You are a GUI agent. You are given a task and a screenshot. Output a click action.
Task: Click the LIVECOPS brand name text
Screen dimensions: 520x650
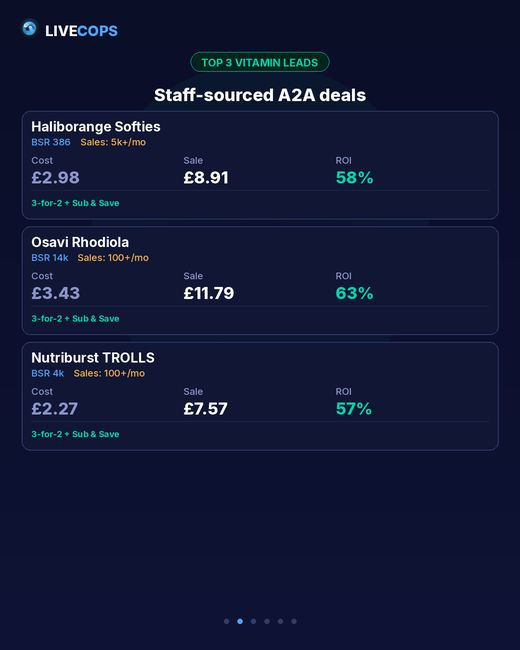[81, 31]
